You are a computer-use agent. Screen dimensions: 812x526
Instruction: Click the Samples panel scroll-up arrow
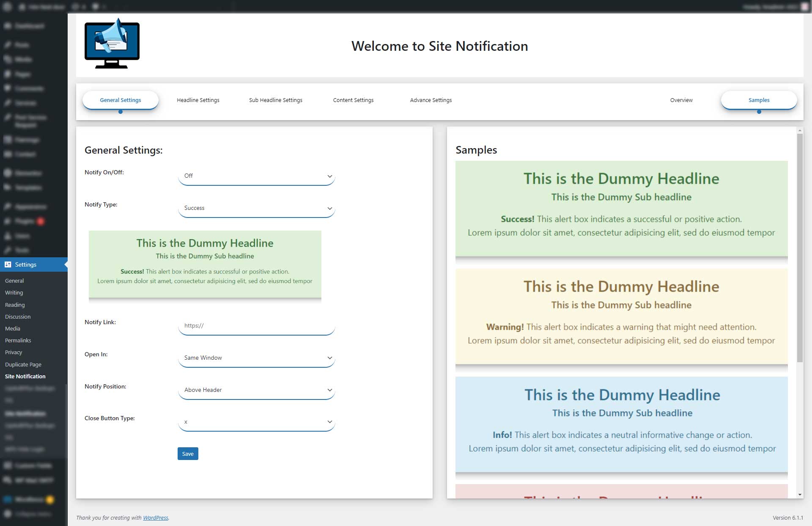[x=799, y=131]
